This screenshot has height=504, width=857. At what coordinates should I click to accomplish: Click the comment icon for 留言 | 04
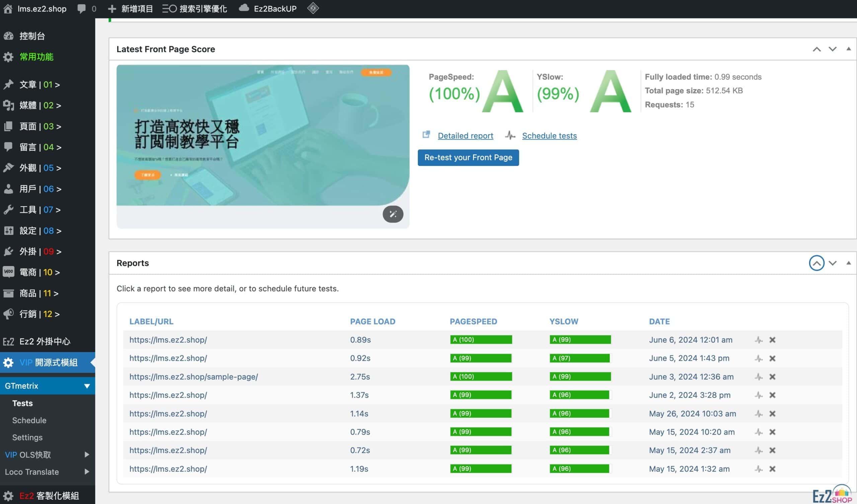tap(8, 147)
